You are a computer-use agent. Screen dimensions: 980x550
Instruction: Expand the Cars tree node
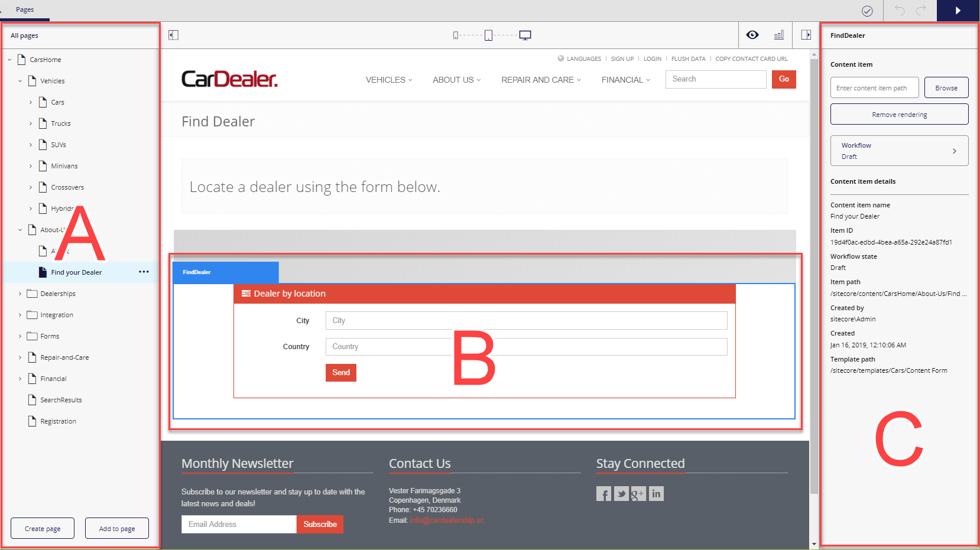[x=31, y=102]
